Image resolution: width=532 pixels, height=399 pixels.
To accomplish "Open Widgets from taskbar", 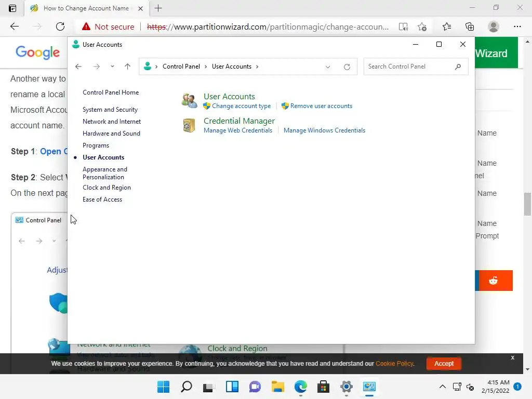I will (232, 387).
